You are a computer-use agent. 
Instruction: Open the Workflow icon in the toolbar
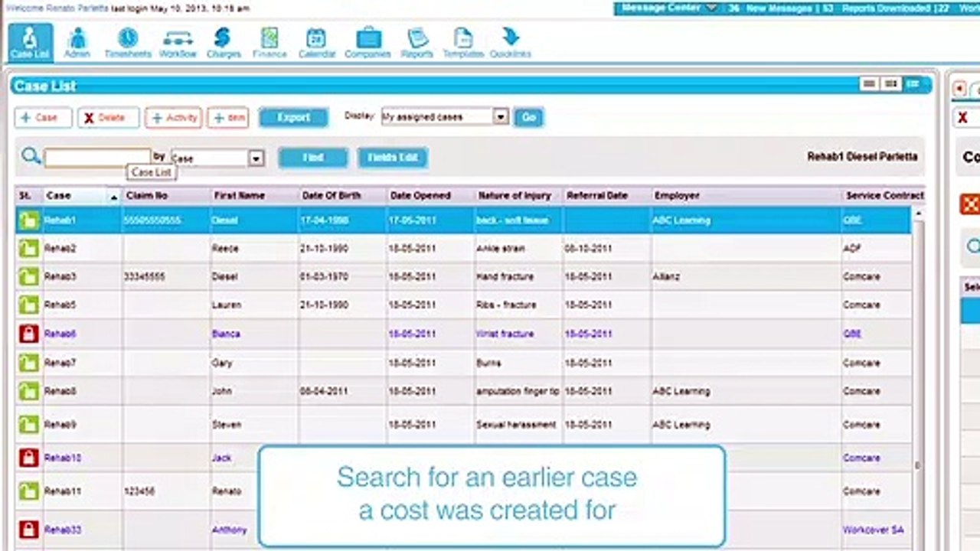click(x=178, y=41)
